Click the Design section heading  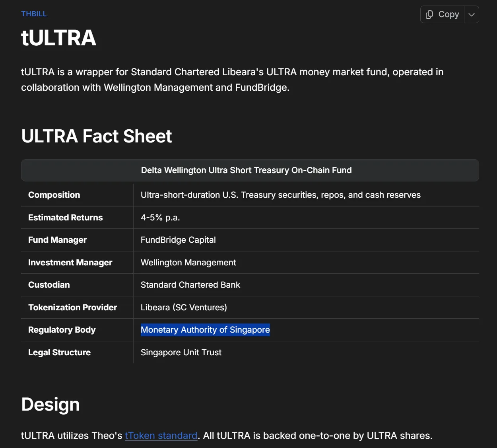50,405
